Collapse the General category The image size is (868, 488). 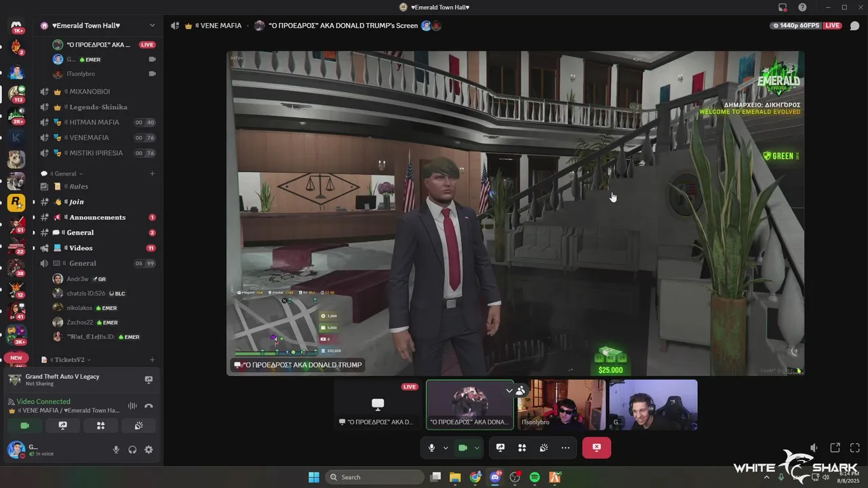point(66,174)
